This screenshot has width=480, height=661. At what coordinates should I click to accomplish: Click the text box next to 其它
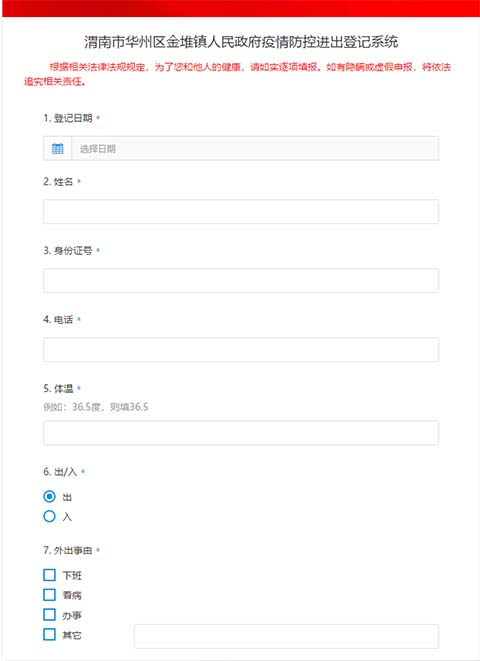click(286, 637)
